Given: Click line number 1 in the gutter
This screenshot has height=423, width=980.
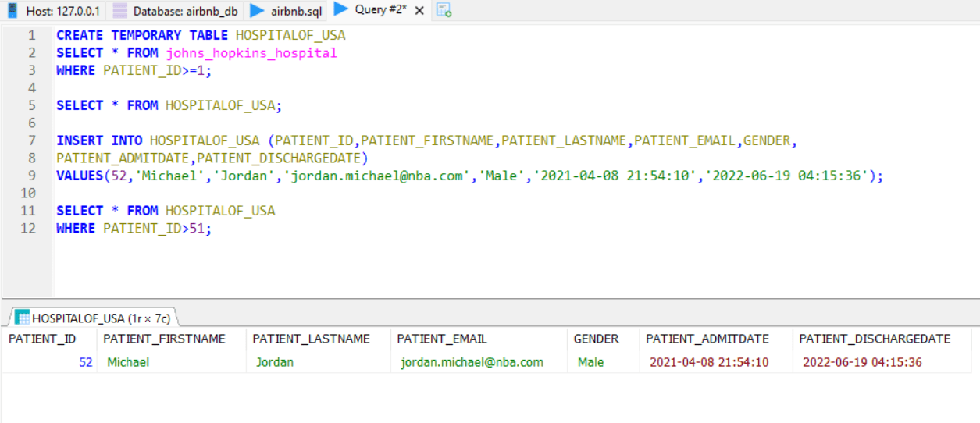Looking at the screenshot, I should click(x=31, y=35).
